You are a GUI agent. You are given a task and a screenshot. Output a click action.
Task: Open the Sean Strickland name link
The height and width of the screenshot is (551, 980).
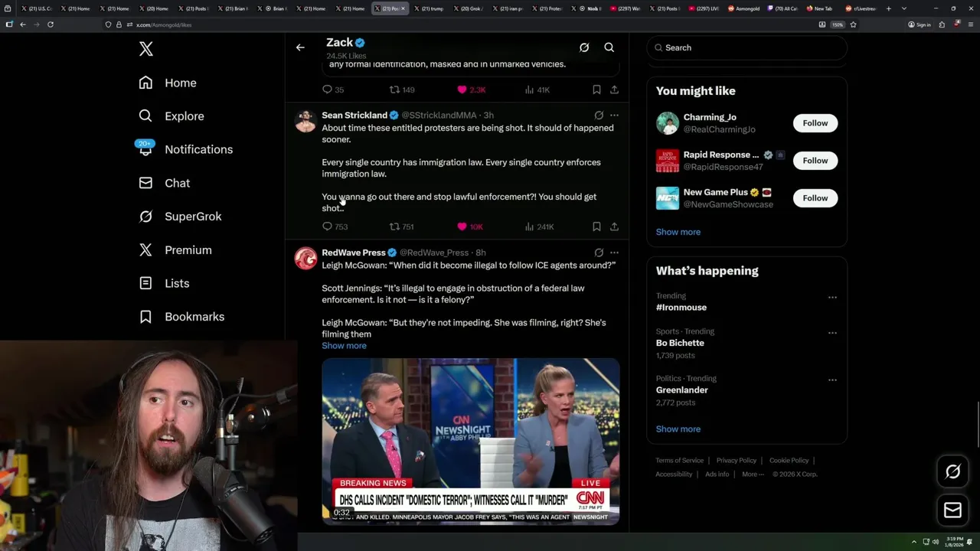[x=354, y=116]
